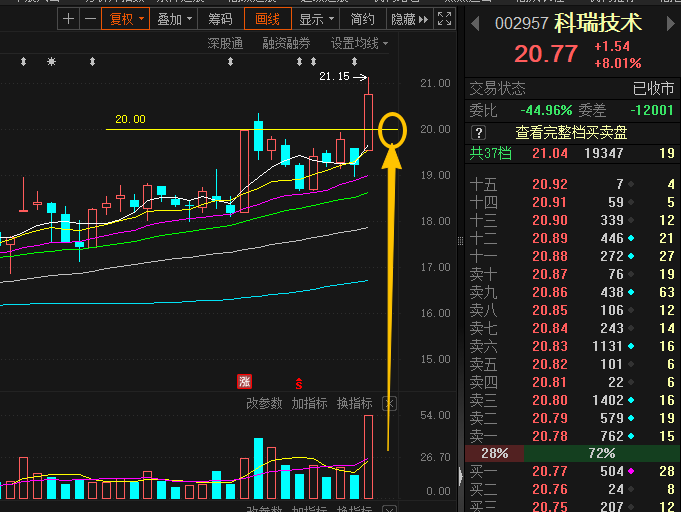Click 委比 value -44.96%
Image resolution: width=681 pixels, height=512 pixels.
[546, 110]
